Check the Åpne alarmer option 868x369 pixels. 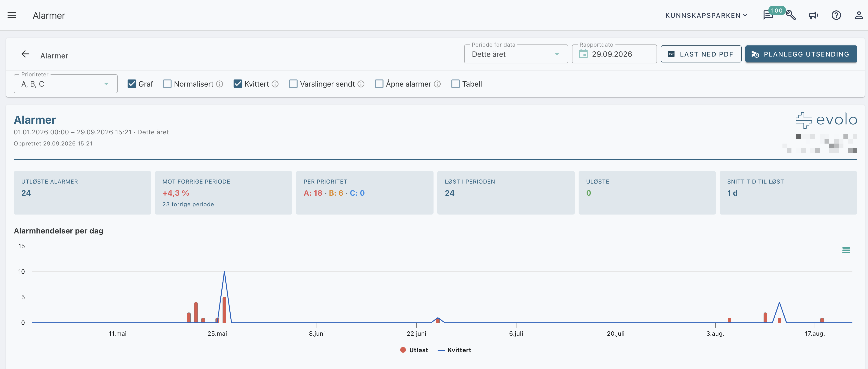coord(379,84)
